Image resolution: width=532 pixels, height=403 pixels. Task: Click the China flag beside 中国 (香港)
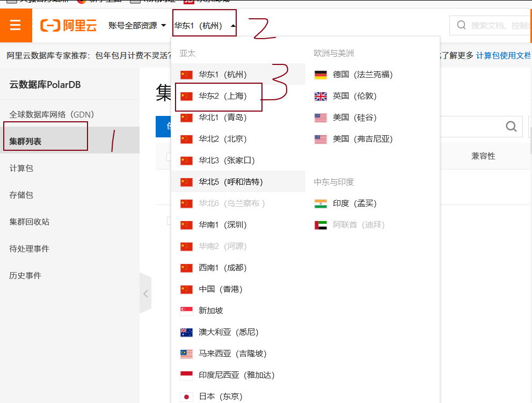pos(186,289)
